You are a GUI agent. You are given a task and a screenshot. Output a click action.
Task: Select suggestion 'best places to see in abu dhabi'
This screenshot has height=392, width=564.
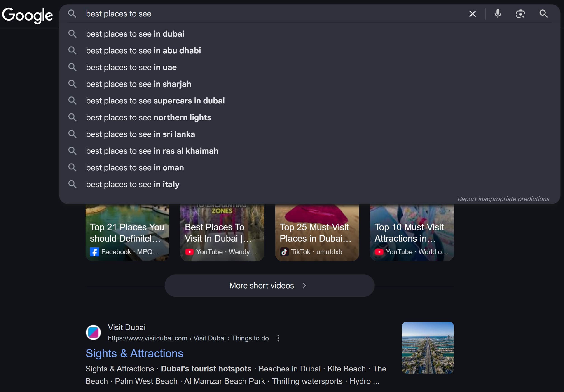309,50
